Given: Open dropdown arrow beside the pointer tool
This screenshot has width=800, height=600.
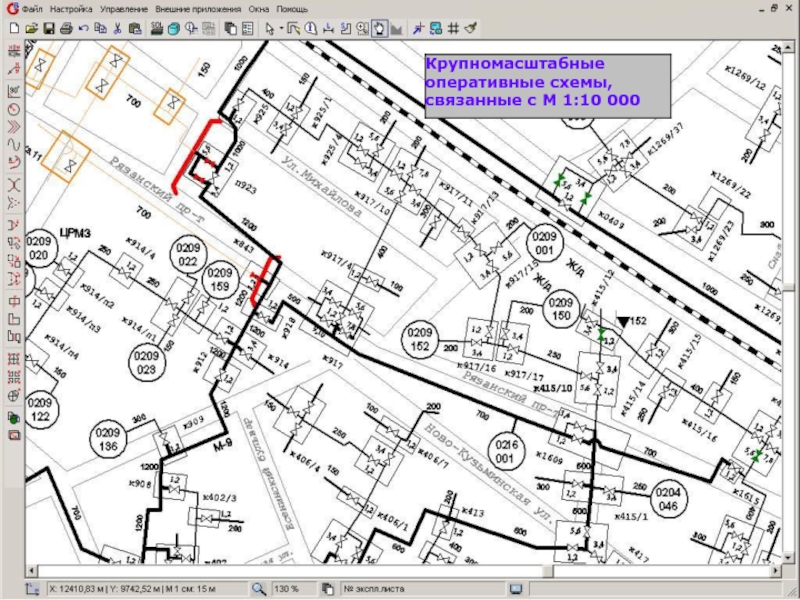Looking at the screenshot, I should coord(281,28).
